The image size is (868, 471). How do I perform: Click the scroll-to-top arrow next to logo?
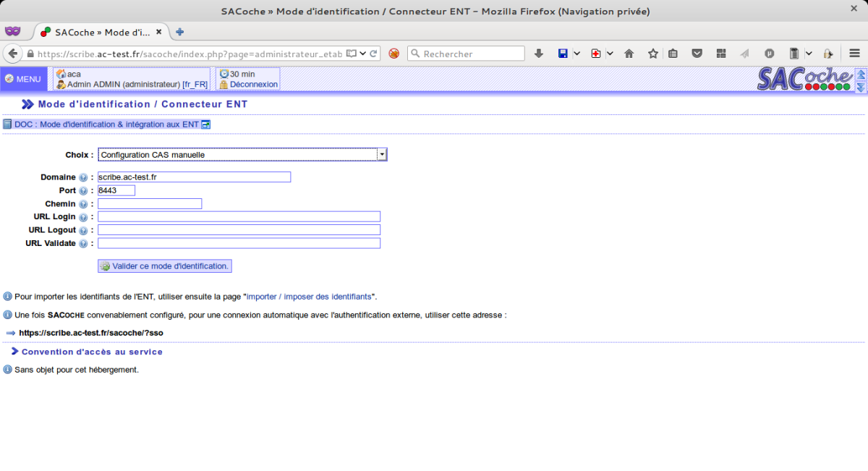pyautogui.click(x=861, y=74)
